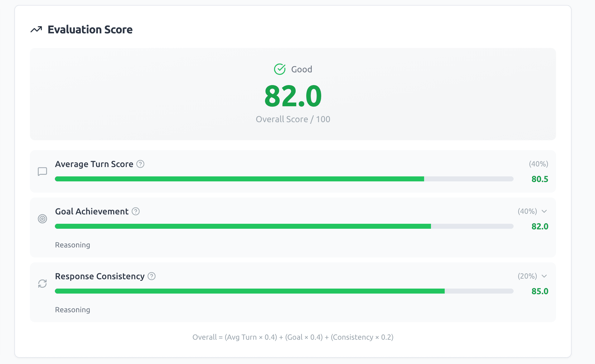This screenshot has width=595, height=364.
Task: Click the overall score formula text at the bottom
Action: 293,337
